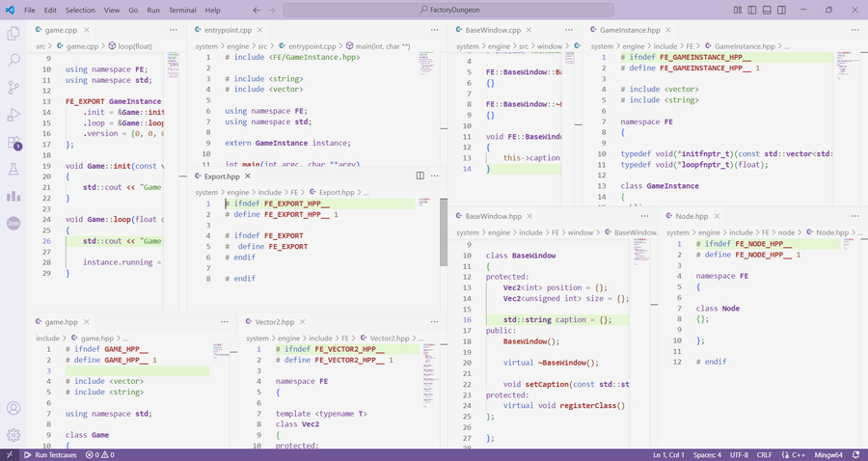This screenshot has height=461, width=868.
Task: Click Run Testcases in status bar
Action: pos(50,455)
